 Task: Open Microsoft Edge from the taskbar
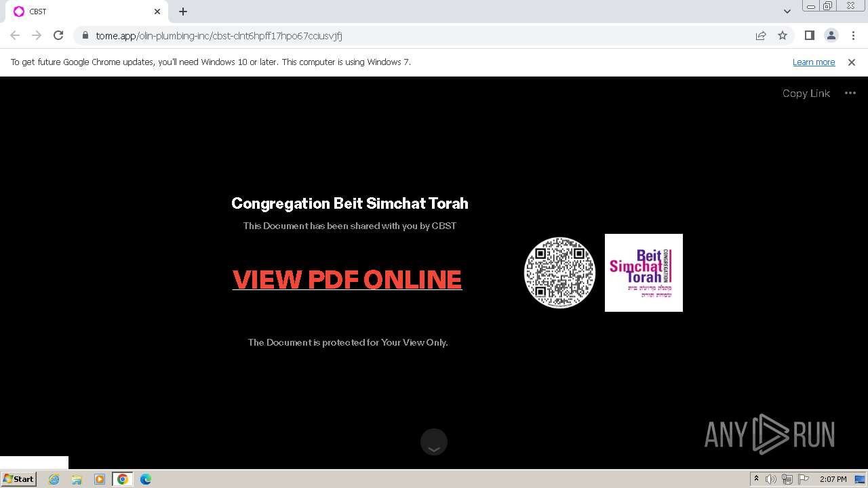point(146,479)
